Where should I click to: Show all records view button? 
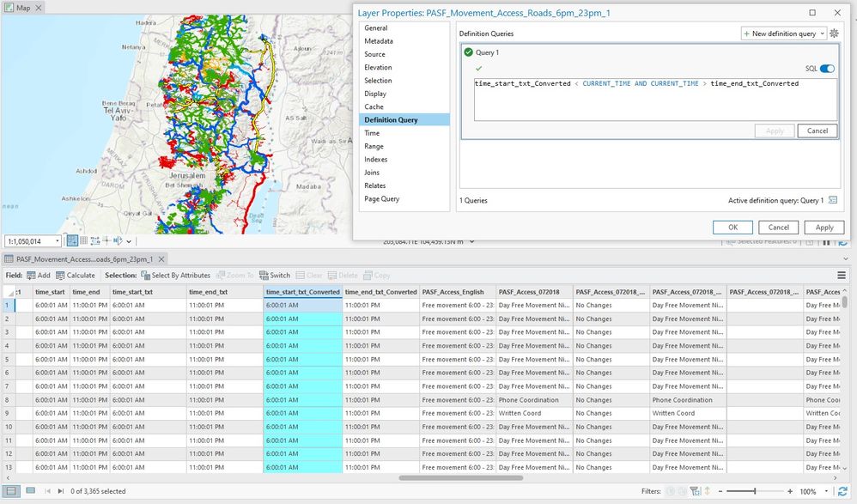pyautogui.click(x=10, y=491)
